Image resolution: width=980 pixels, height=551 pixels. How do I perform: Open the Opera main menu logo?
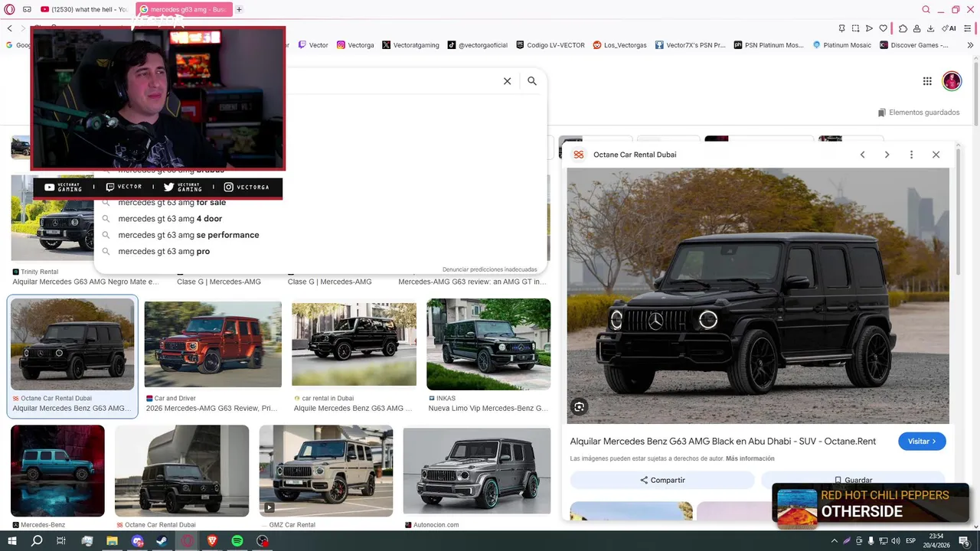[9, 9]
